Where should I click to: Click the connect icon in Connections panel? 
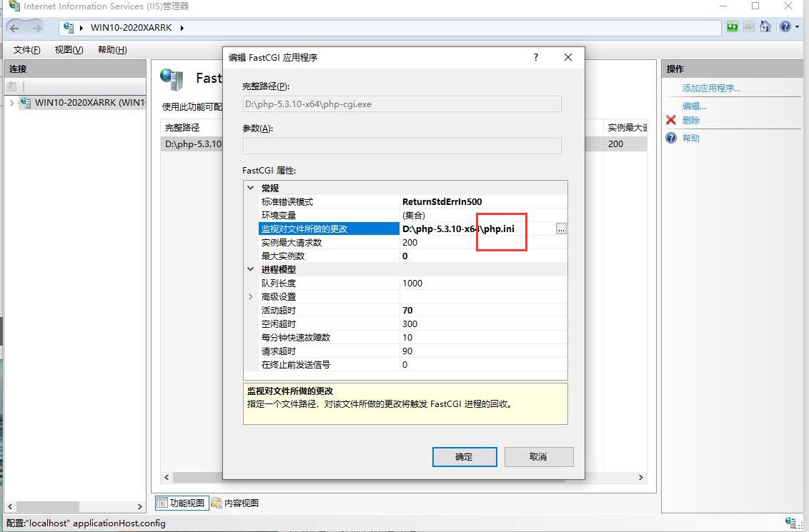12,86
